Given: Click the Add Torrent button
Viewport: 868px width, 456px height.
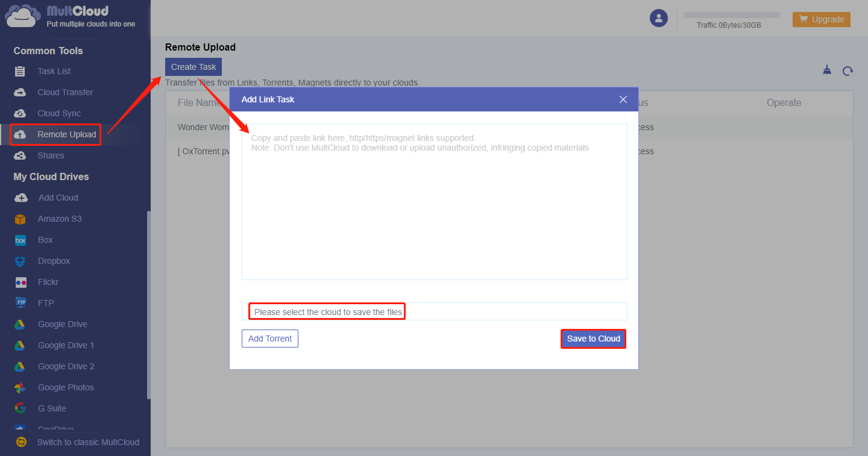Looking at the screenshot, I should (x=270, y=339).
